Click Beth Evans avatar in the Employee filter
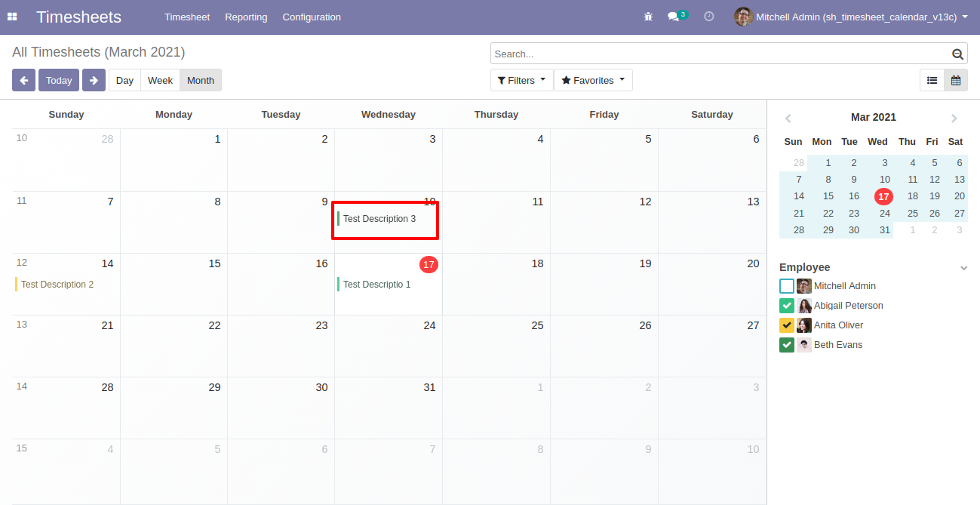 pos(804,345)
